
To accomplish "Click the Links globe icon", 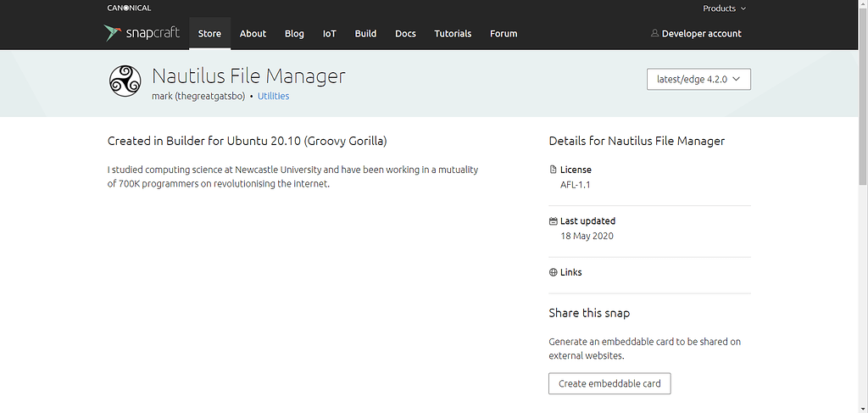I will (554, 273).
